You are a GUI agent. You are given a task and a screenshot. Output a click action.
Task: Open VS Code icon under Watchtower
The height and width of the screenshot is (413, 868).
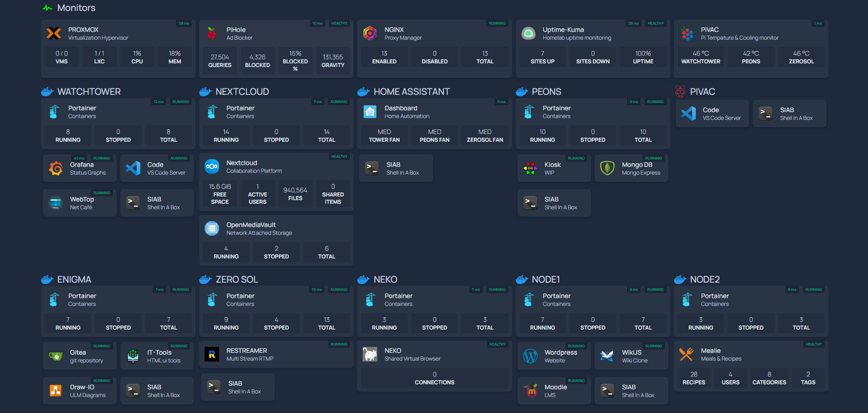[133, 168]
